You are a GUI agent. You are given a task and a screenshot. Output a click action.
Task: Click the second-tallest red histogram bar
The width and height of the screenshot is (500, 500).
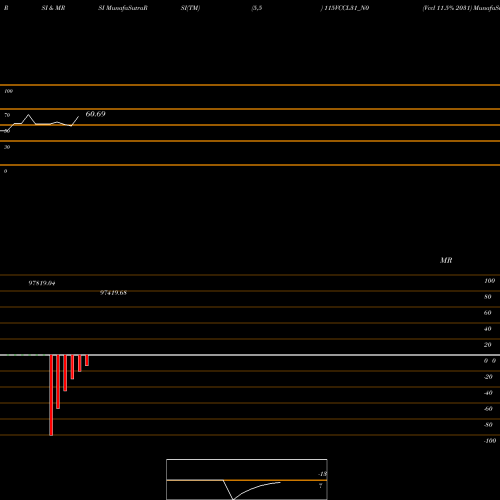[x=58, y=382]
